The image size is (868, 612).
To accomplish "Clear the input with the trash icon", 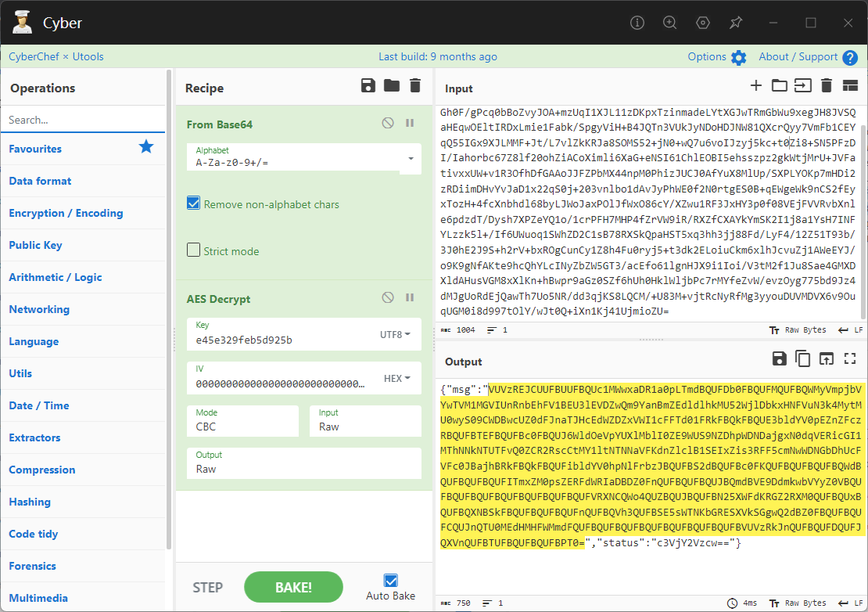I will pos(827,85).
